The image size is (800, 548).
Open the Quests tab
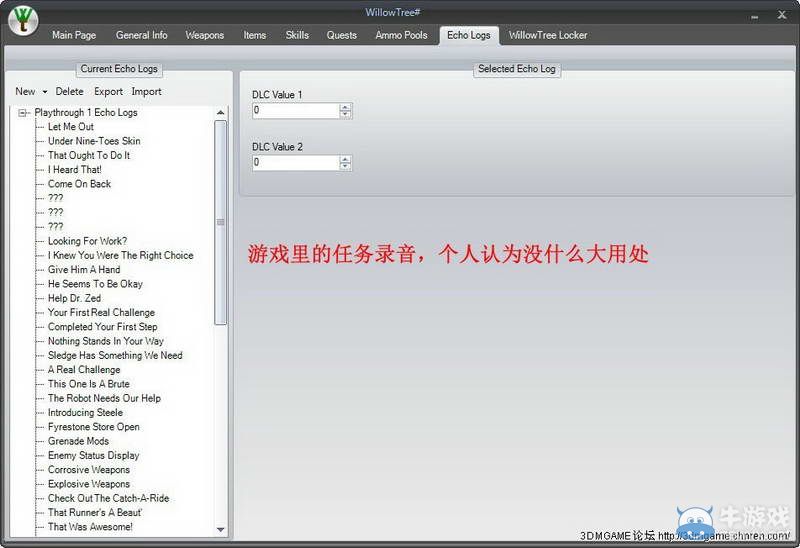341,35
